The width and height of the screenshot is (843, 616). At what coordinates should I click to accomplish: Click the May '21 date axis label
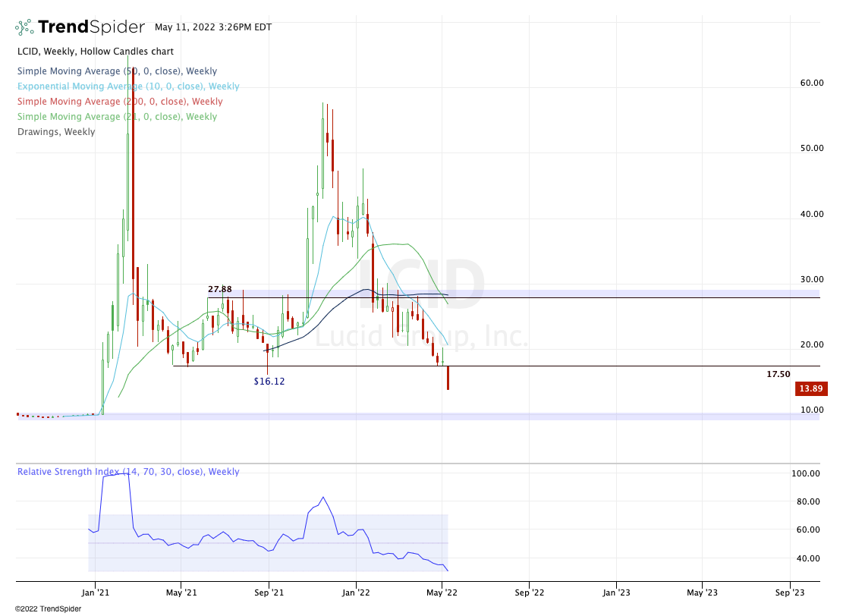pos(181,593)
